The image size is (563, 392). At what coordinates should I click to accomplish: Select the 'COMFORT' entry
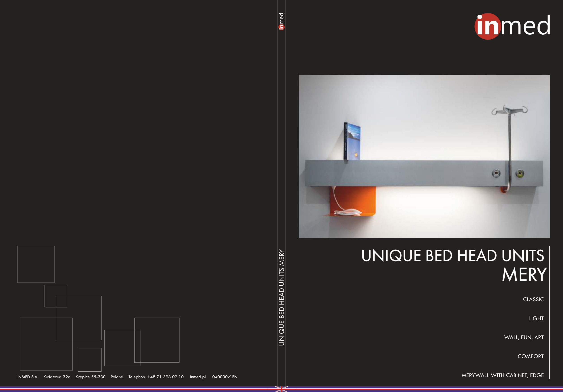coord(531,356)
